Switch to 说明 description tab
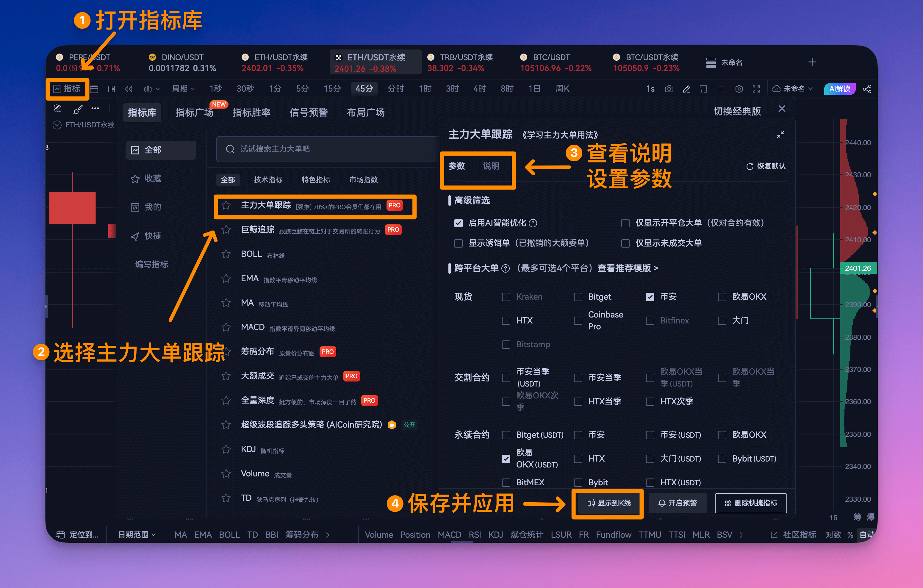This screenshot has width=923, height=588. pos(491,166)
